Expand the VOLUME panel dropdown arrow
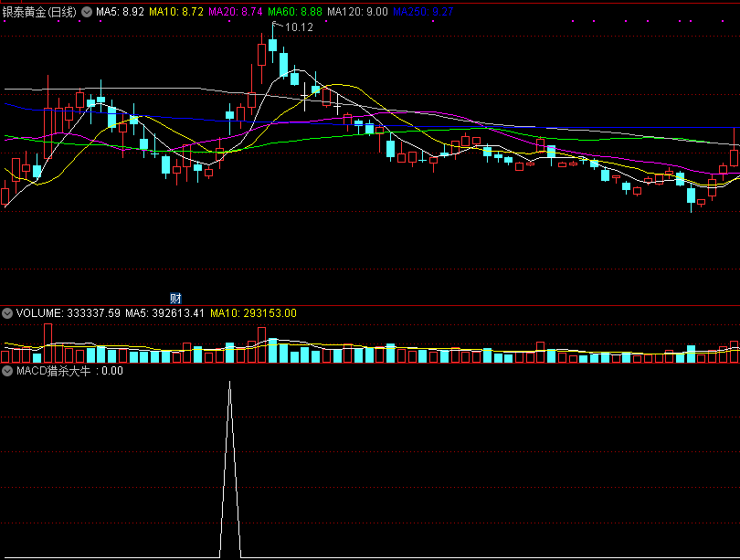This screenshot has height=560, width=740. pos(7,313)
